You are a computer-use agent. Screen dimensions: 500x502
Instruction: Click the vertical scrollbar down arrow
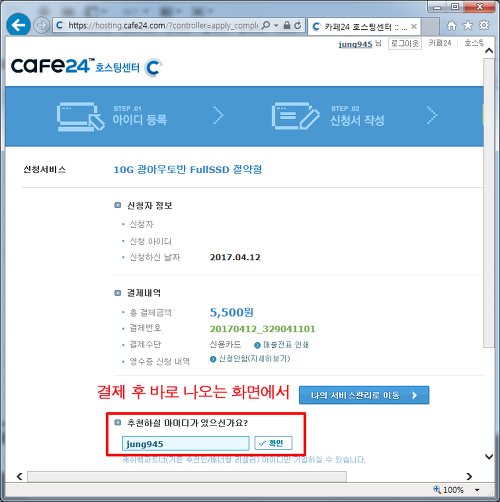pos(489,456)
